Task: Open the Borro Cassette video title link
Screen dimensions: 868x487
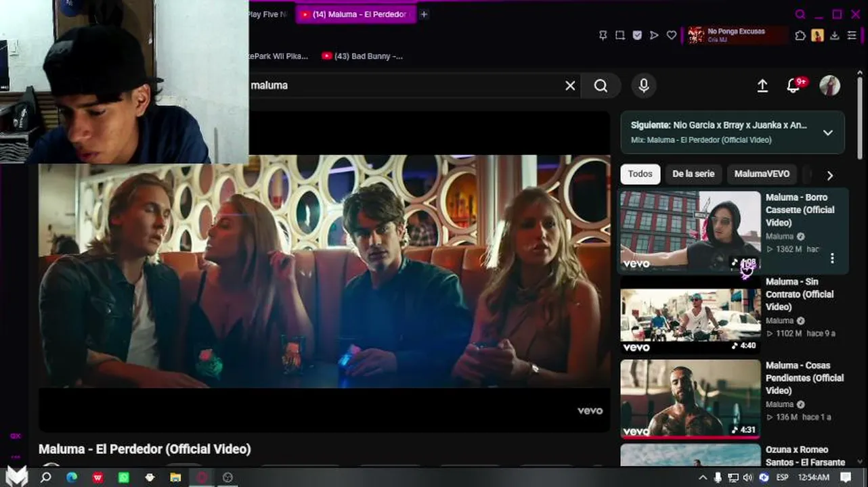Action: click(x=800, y=210)
